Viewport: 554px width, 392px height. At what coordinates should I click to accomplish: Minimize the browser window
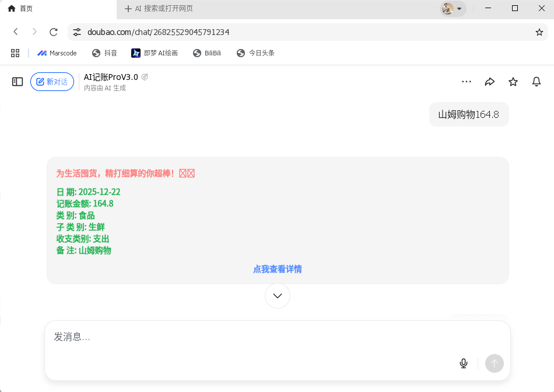pos(488,8)
